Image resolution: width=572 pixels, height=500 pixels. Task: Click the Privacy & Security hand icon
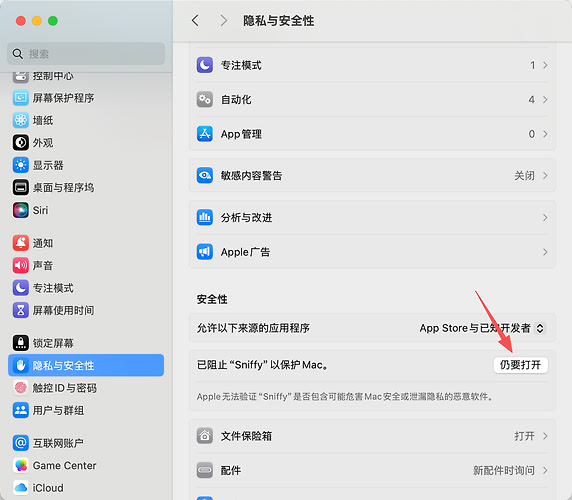pos(21,365)
